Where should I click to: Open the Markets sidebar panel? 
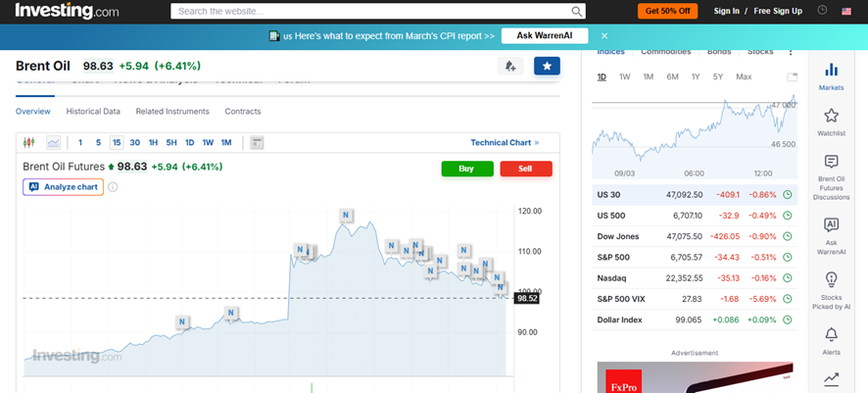[x=831, y=76]
